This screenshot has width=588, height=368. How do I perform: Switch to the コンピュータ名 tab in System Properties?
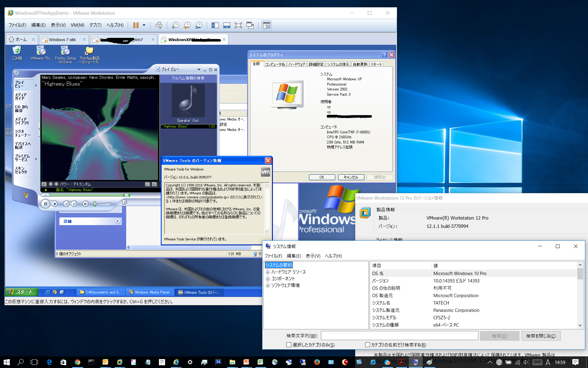[x=275, y=64]
